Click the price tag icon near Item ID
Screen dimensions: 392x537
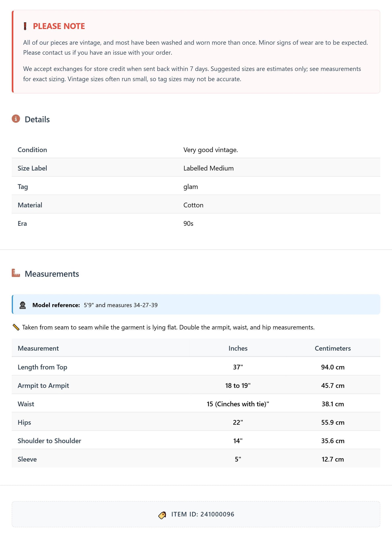[162, 515]
